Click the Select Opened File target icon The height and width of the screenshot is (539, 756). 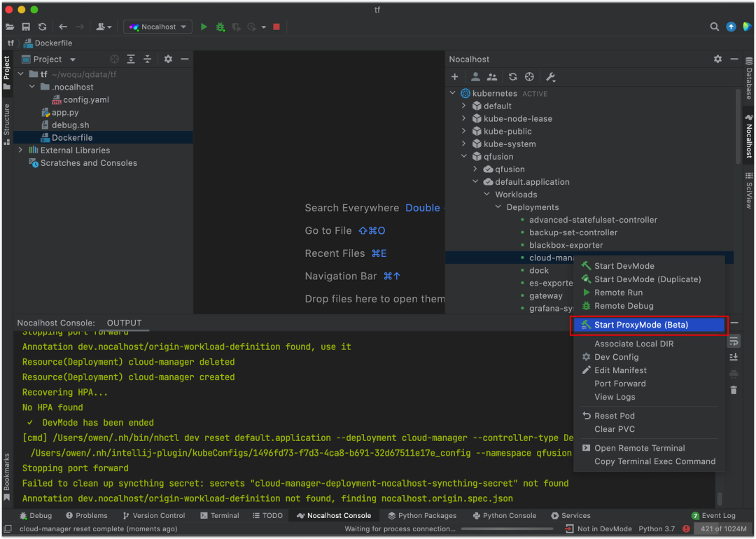coord(114,59)
